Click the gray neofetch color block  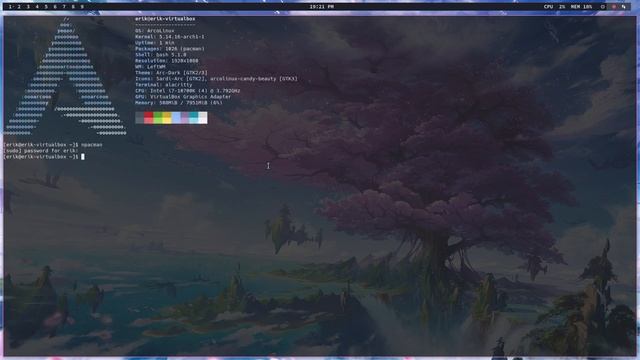coord(140,118)
